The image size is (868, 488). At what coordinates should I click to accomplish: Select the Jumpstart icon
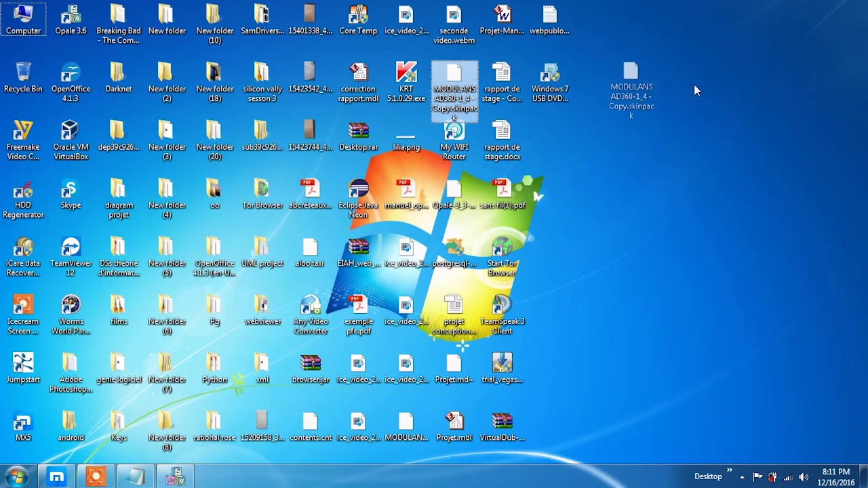tap(23, 369)
